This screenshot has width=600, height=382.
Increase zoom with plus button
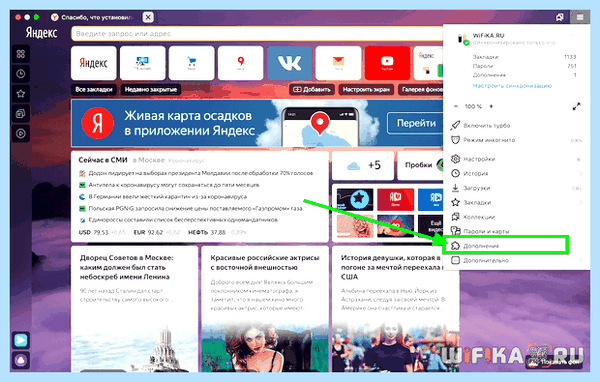click(x=491, y=106)
